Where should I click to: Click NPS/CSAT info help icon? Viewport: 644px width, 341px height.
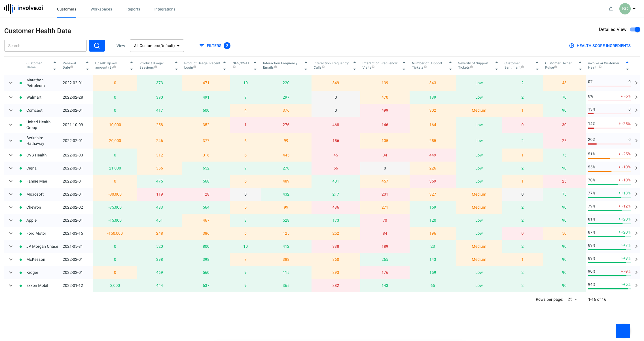[x=234, y=67]
